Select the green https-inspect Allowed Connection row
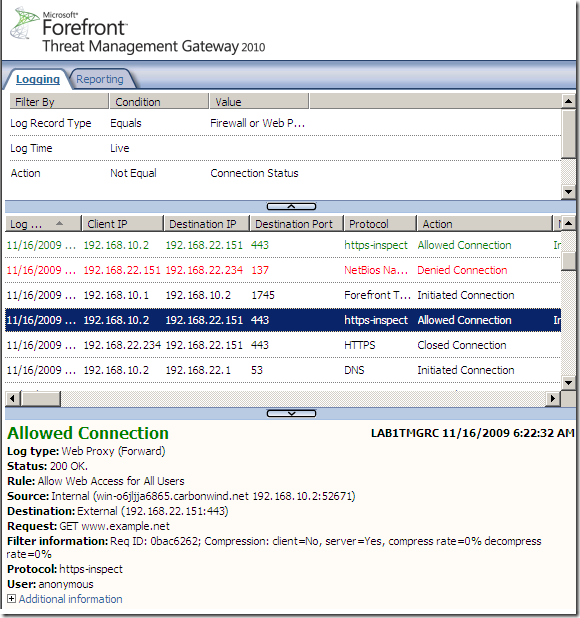This screenshot has width=580, height=618. (x=283, y=245)
